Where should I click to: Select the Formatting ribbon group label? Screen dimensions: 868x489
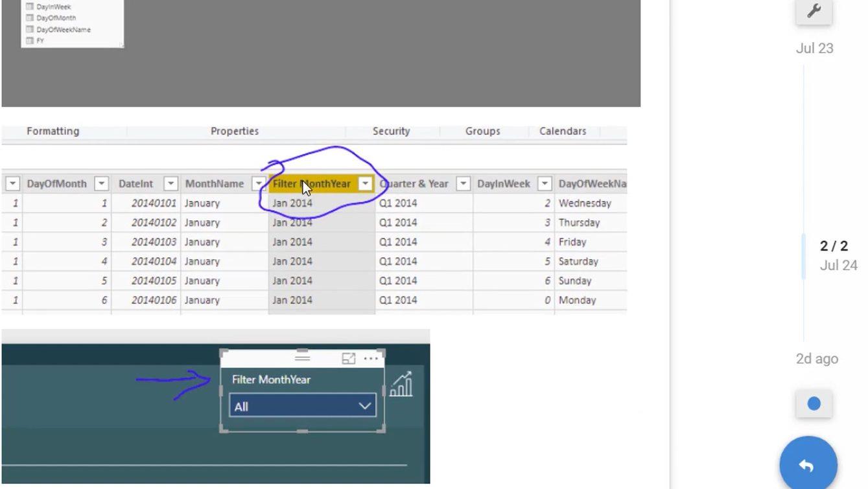coord(53,131)
